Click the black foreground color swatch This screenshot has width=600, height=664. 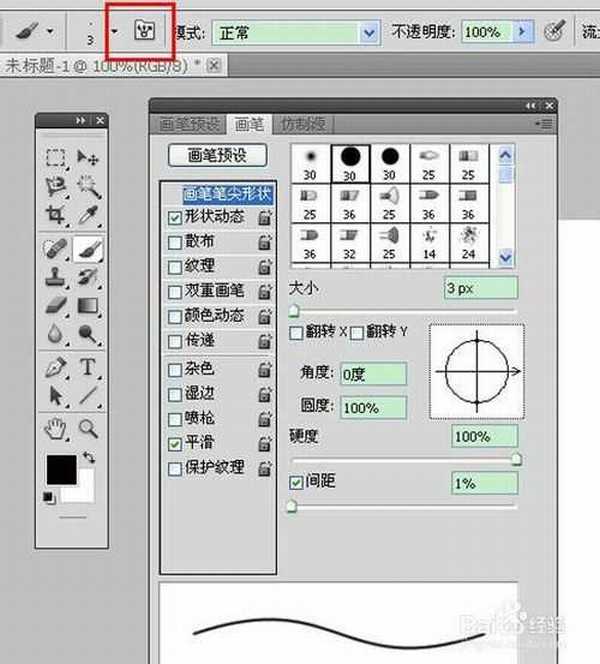(x=61, y=470)
